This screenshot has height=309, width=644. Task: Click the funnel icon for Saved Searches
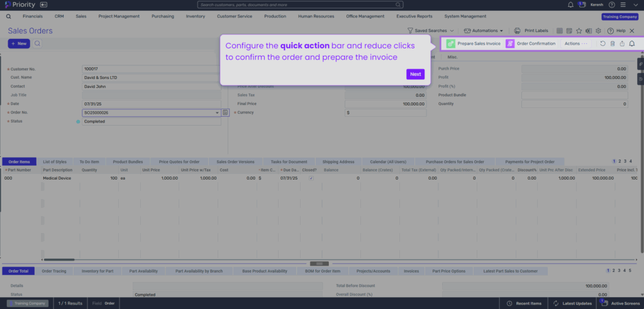(410, 31)
